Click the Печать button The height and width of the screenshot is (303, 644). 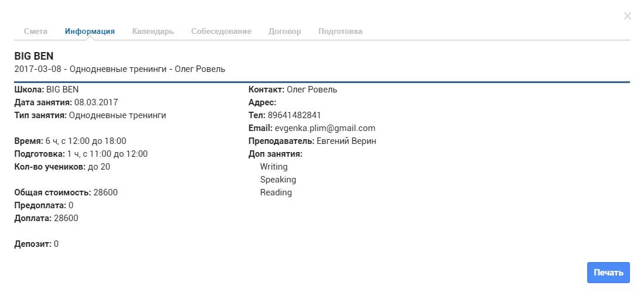[x=608, y=273]
